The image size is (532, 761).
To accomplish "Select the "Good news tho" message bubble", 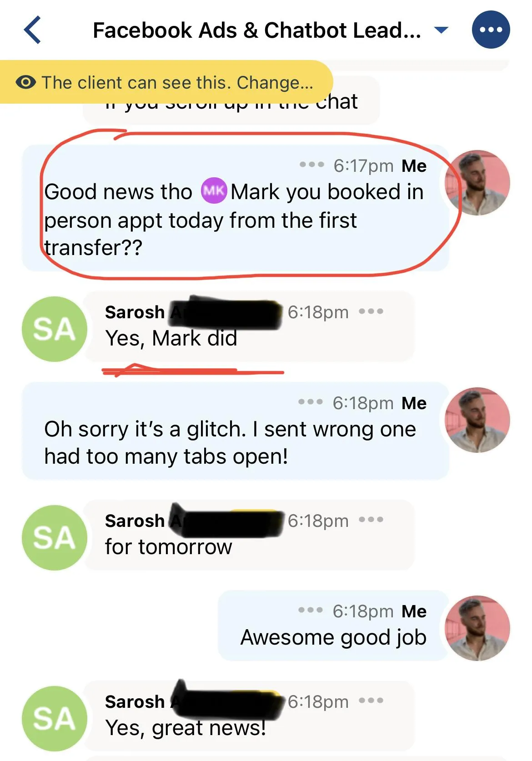I will click(x=236, y=208).
